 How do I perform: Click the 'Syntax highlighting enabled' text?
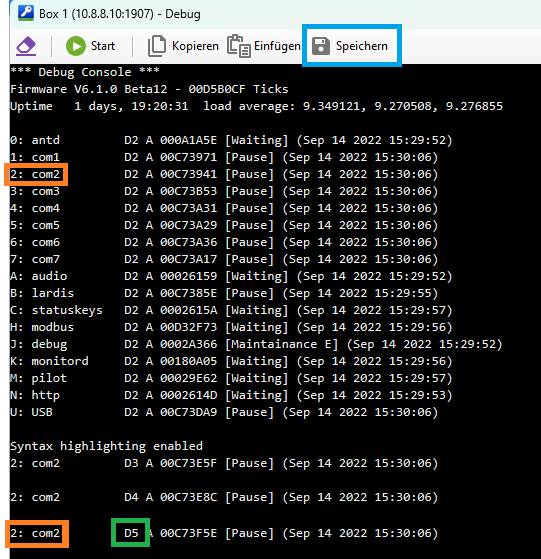coord(106,446)
